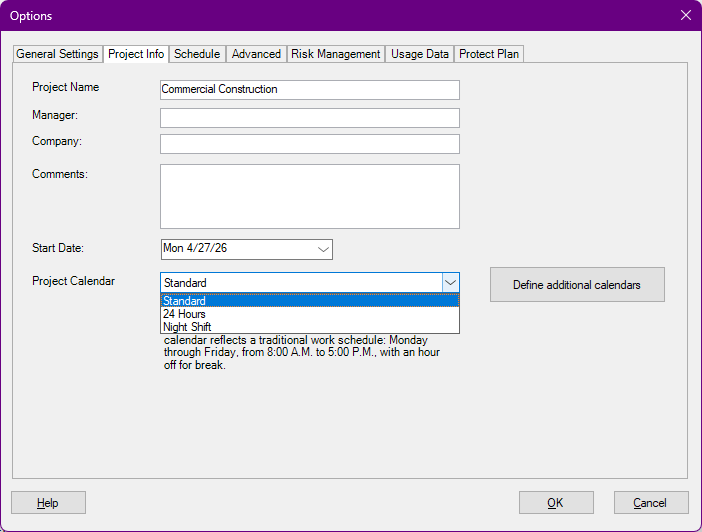Choose Standard from the calendar list
The height and width of the screenshot is (532, 702).
tap(310, 300)
